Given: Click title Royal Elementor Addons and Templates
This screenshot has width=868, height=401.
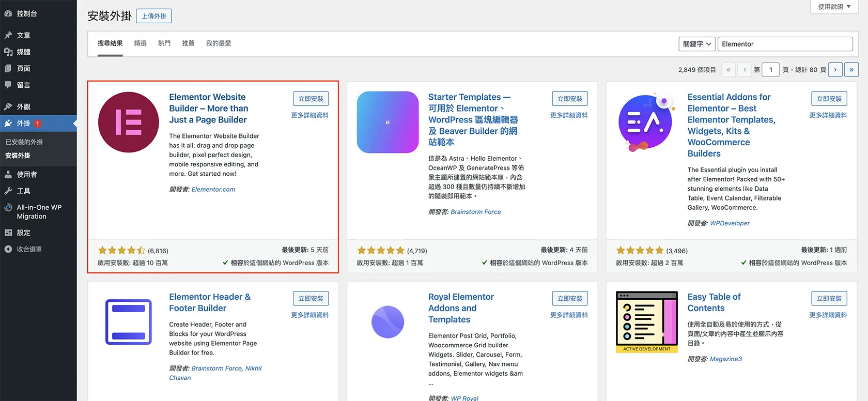Looking at the screenshot, I should point(461,308).
